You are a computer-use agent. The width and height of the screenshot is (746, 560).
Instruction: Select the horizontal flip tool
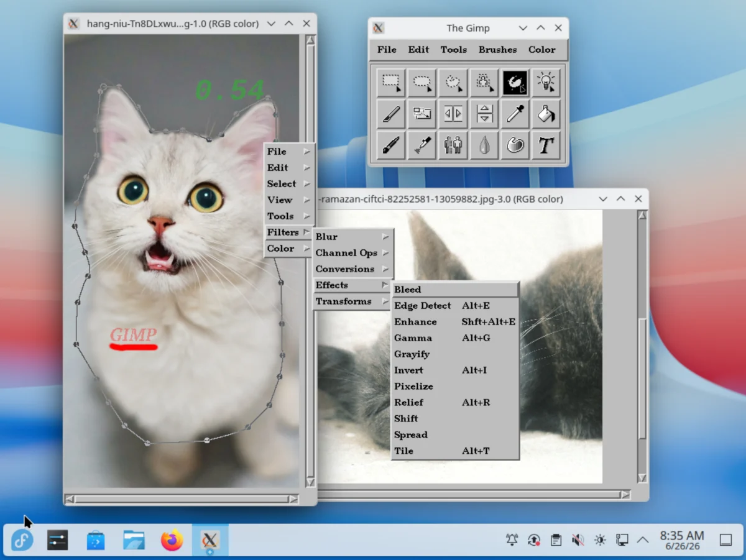coord(453,113)
